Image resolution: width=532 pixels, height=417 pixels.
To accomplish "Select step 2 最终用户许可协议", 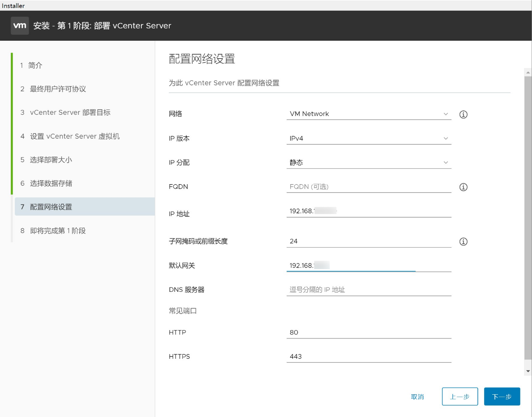I will tap(58, 89).
